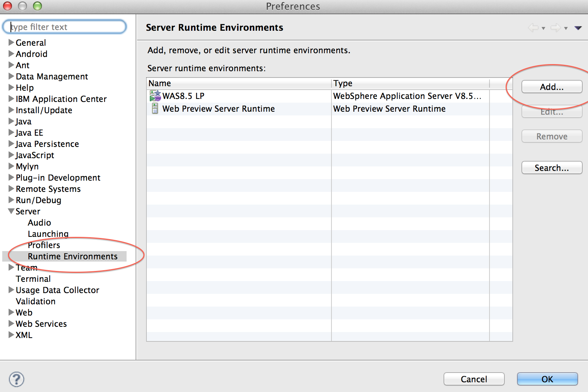Expand the Usage Data Collector node
588x392 pixels.
point(11,290)
